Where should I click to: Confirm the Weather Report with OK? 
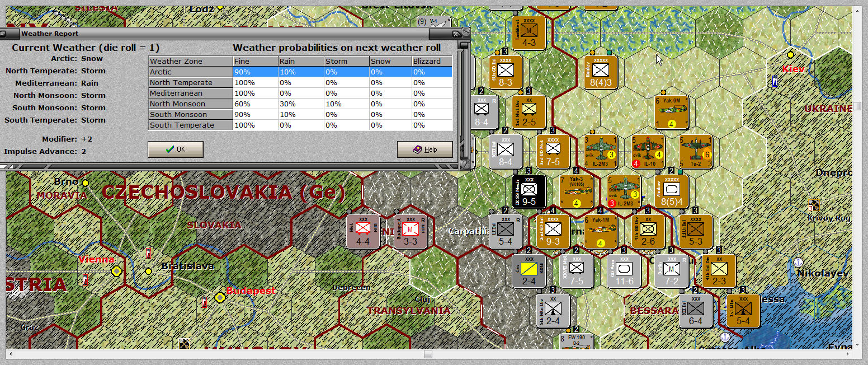(x=175, y=149)
